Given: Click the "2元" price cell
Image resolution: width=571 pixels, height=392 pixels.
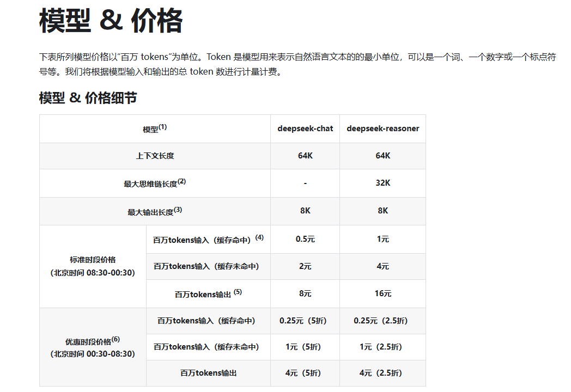Looking at the screenshot, I should click(305, 266).
